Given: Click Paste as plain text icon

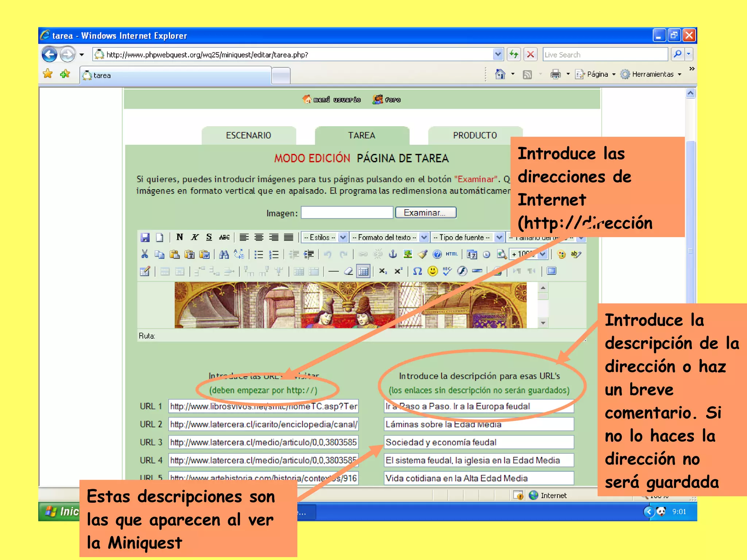Looking at the screenshot, I should [190, 254].
